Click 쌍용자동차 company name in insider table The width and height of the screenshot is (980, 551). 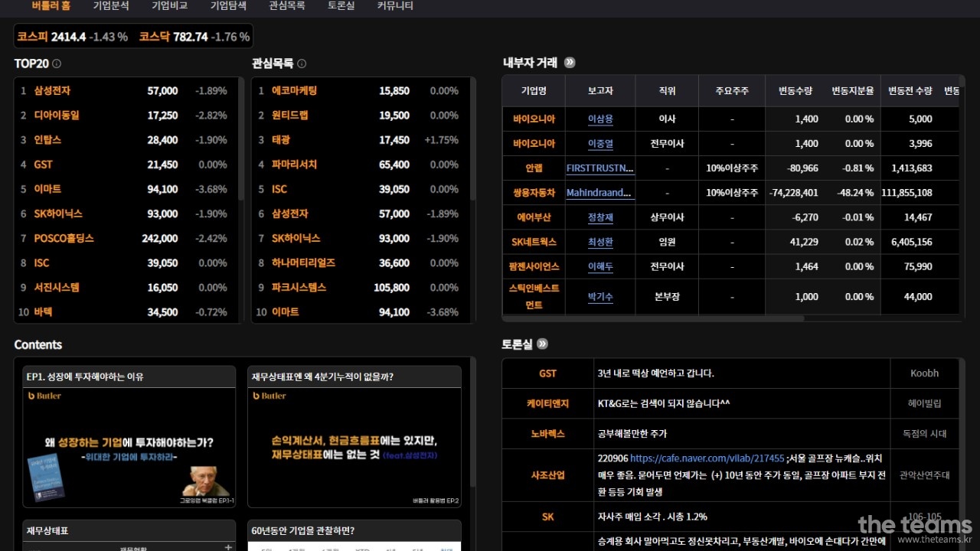(x=534, y=193)
